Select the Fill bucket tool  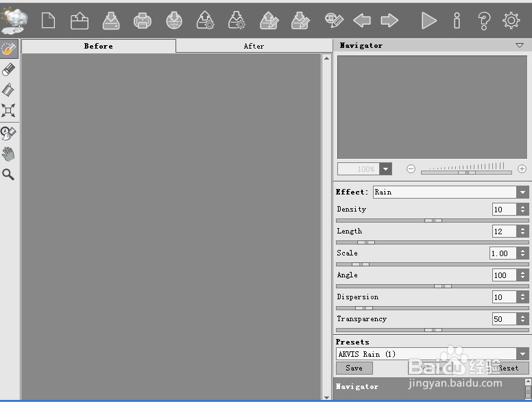[8, 90]
